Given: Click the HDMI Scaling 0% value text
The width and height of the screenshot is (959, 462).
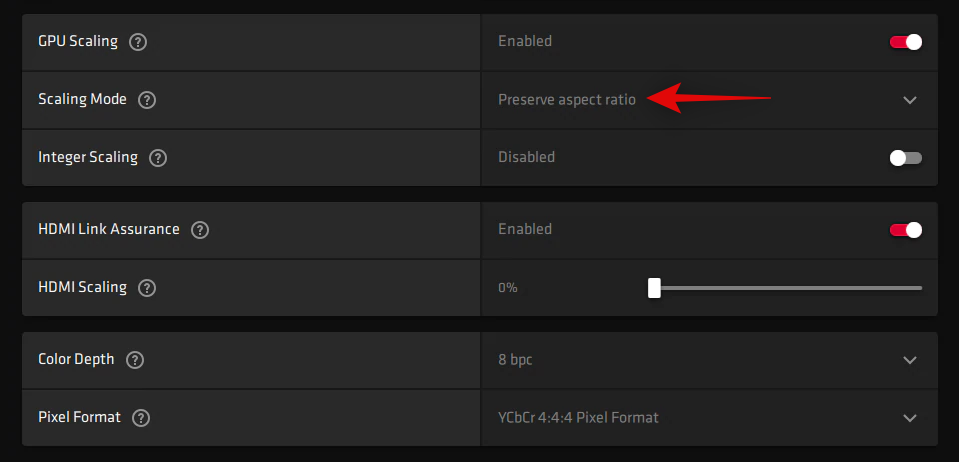Looking at the screenshot, I should 508,288.
